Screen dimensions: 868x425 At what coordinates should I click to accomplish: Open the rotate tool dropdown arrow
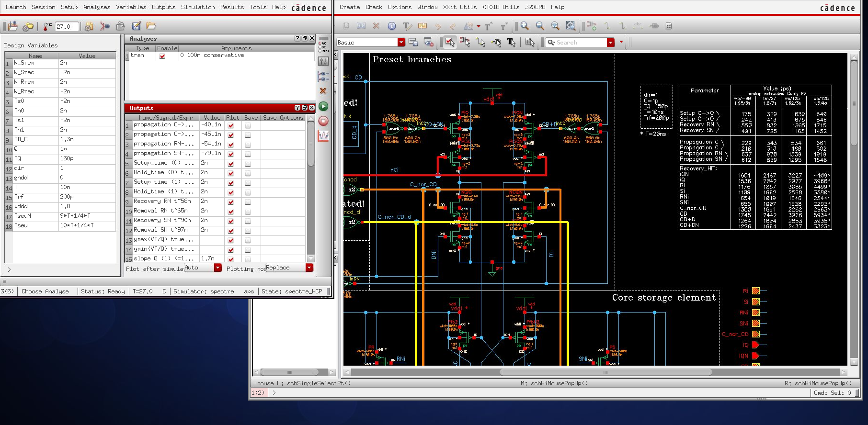point(478,26)
